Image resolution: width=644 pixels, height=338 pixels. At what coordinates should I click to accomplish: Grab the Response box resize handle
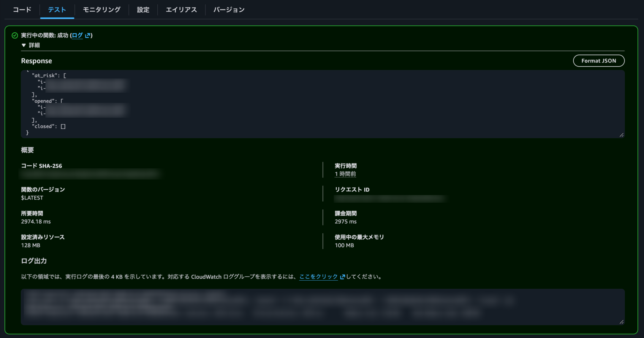click(x=621, y=135)
